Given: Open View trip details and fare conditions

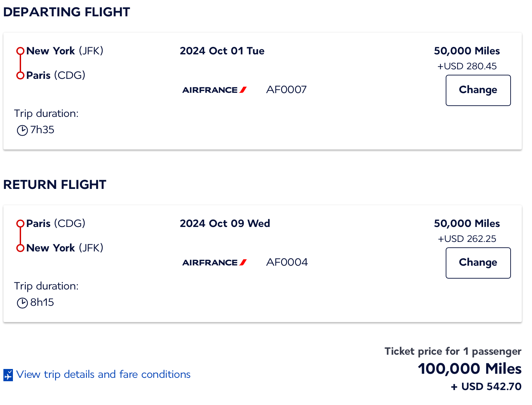Looking at the screenshot, I should pyautogui.click(x=103, y=374).
